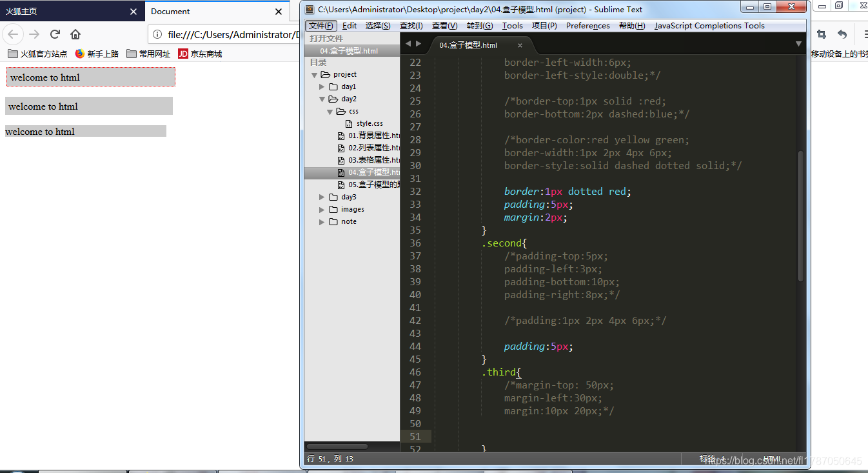Open 转到(G) menu

point(480,26)
